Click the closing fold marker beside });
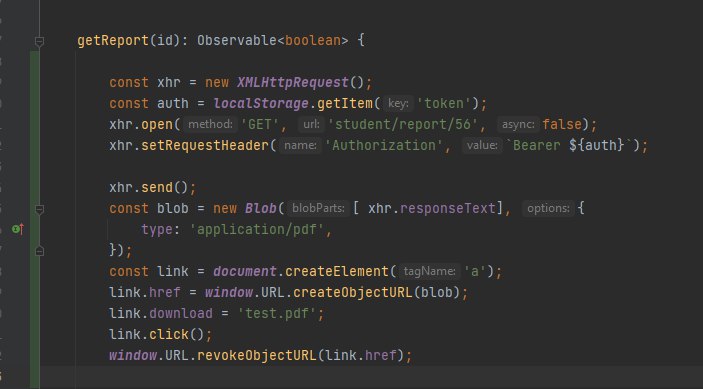This screenshot has height=389, width=703. (39, 251)
